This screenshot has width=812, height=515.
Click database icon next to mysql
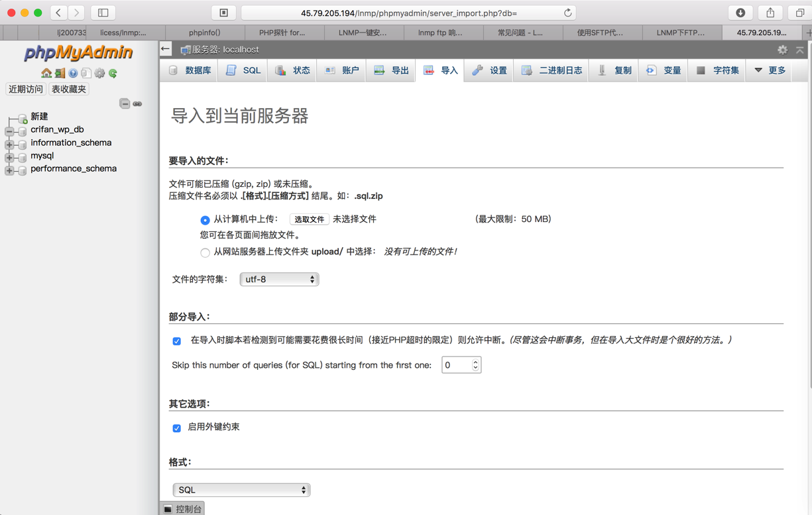23,156
